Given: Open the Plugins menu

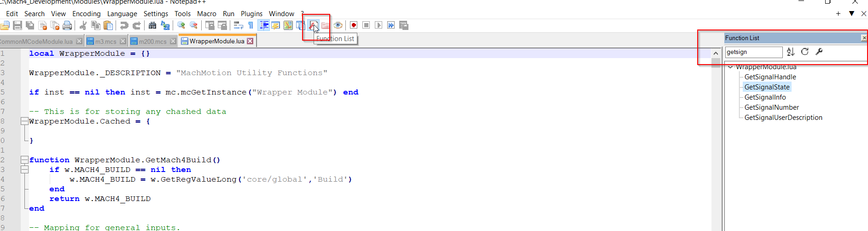Looking at the screenshot, I should [x=251, y=14].
